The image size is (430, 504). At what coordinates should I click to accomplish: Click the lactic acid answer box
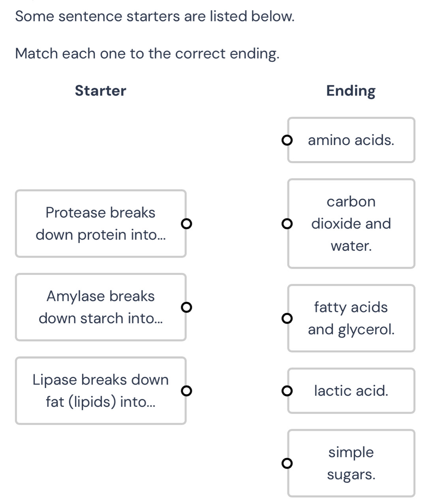(x=351, y=391)
